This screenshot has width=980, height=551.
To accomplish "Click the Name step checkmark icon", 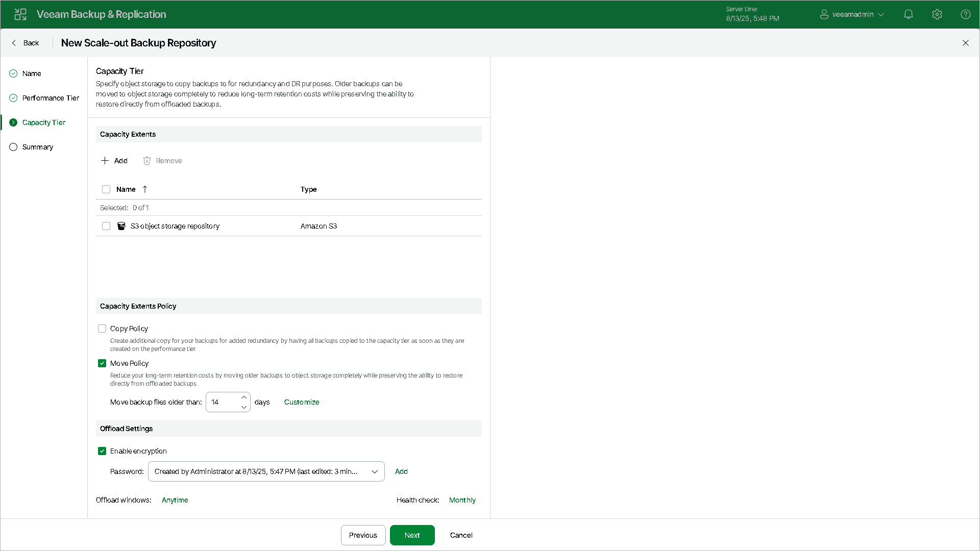I will pyautogui.click(x=13, y=73).
